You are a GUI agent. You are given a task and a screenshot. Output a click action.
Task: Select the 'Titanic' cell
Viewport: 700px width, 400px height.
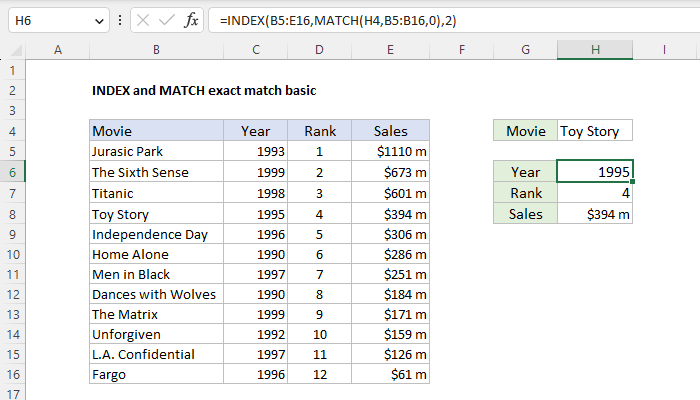pyautogui.click(x=156, y=193)
